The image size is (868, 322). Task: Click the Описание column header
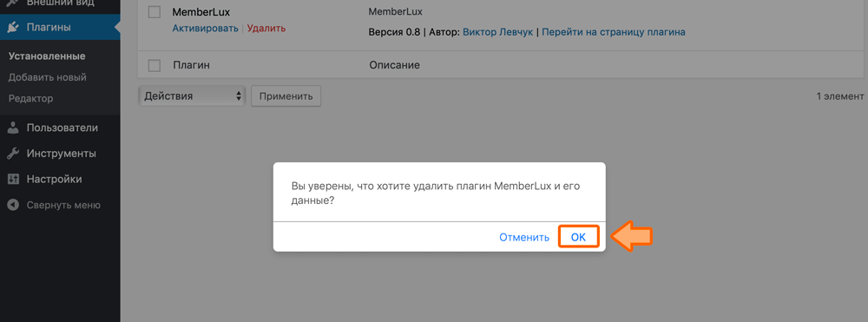pos(394,65)
